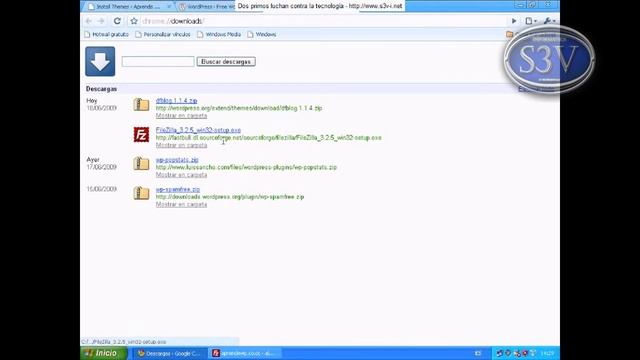The image size is (640, 360).
Task: Click the downloads.wordpress.org wp-spamfree URL text
Action: [x=230, y=197]
